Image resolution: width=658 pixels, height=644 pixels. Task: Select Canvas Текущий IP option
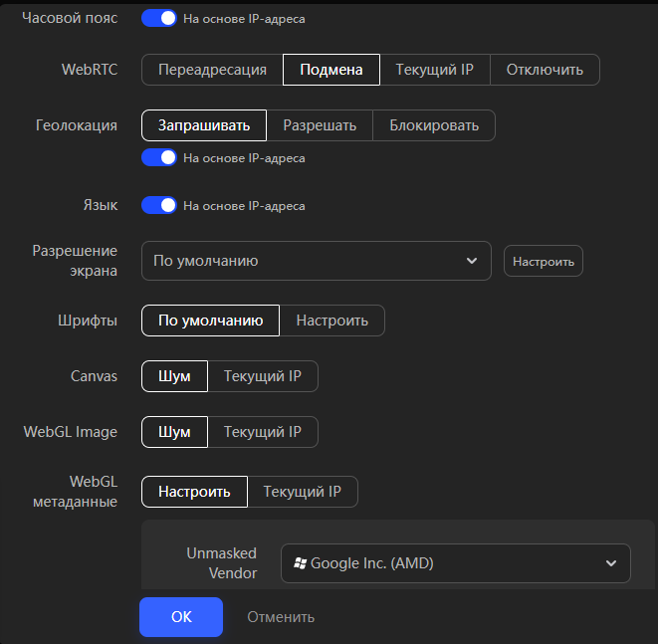262,376
